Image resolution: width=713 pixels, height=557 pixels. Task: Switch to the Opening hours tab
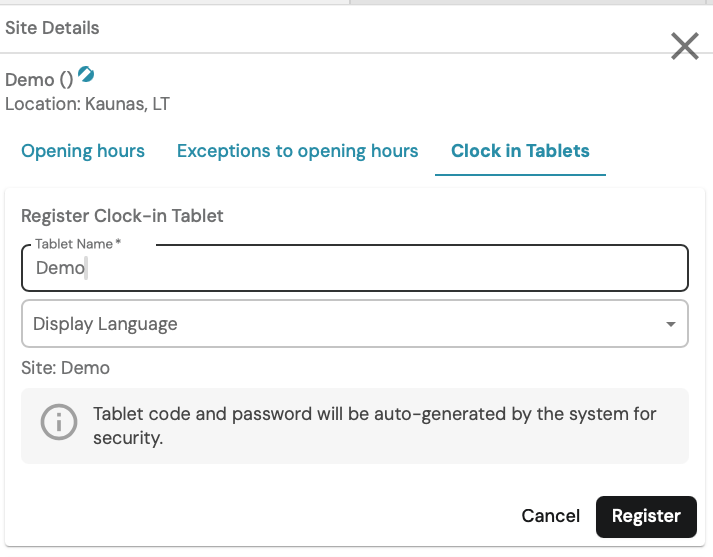point(83,151)
